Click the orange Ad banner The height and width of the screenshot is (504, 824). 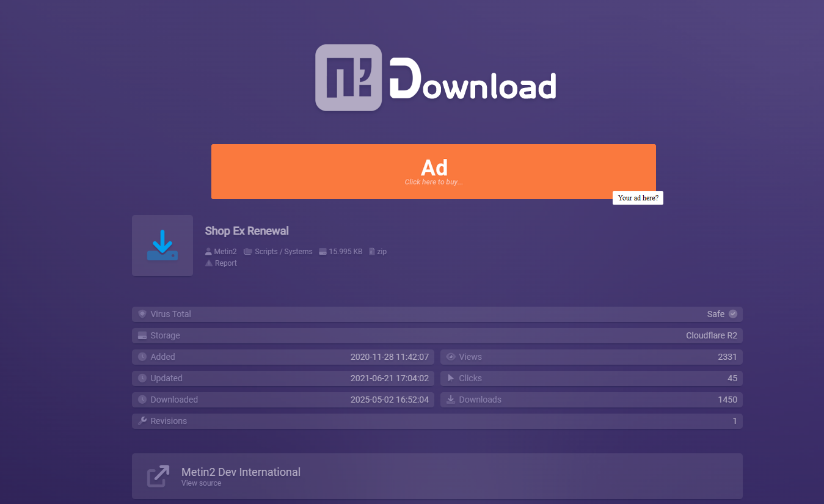click(x=433, y=171)
